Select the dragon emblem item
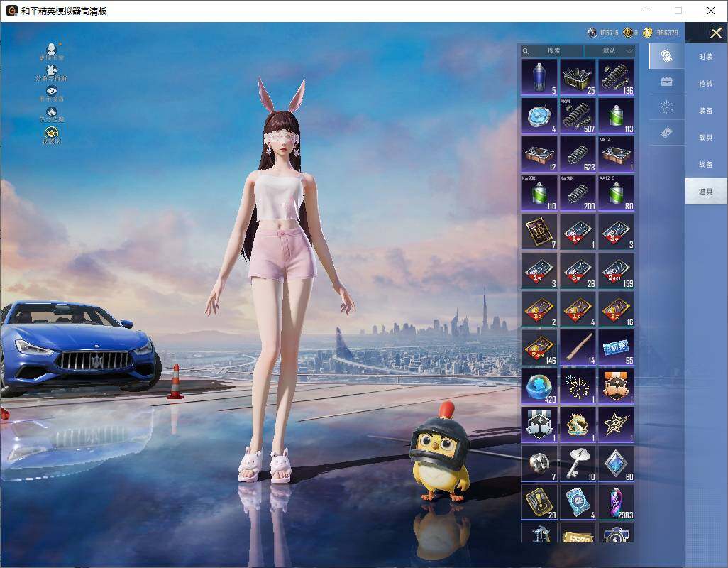 tap(578, 425)
